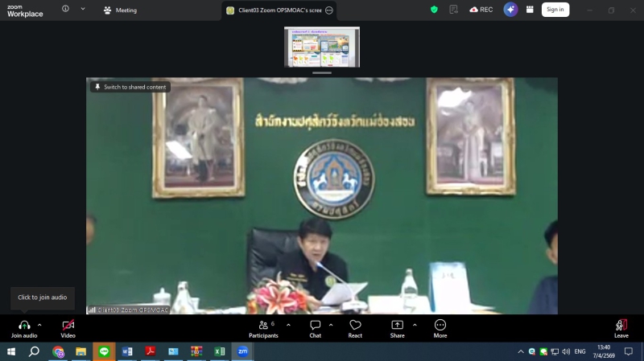Click the Sign in button
Viewport: 644px width, 361px height.
point(555,10)
